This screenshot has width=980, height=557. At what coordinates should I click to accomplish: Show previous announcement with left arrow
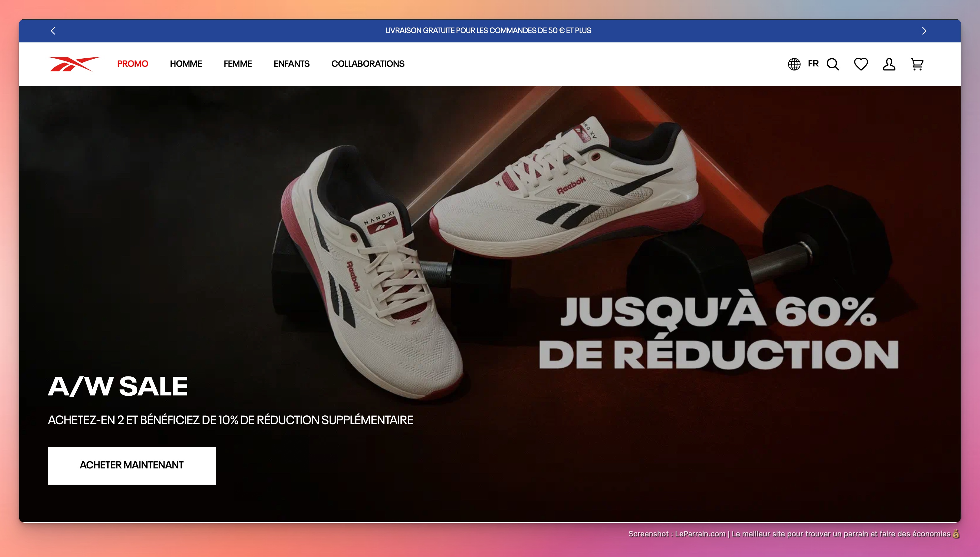(x=53, y=31)
